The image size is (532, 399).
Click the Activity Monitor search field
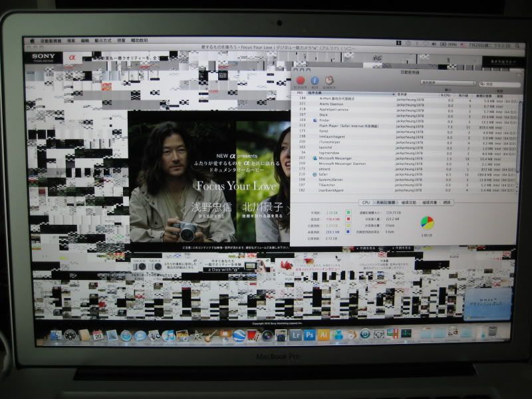click(500, 84)
